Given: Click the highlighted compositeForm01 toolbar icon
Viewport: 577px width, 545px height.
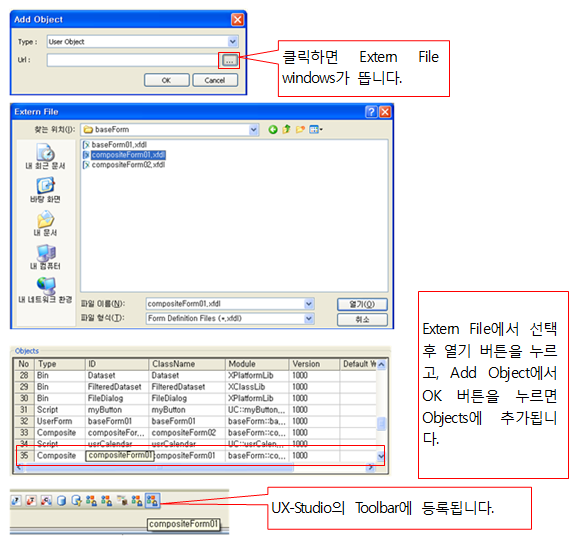Looking at the screenshot, I should click(152, 500).
